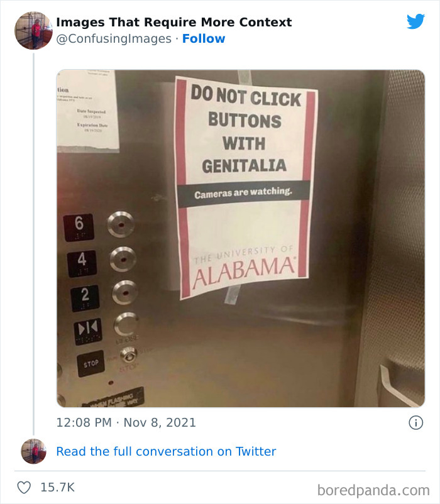The image size is (440, 504).
Task: Click the door-close symbol plate in the photo
Action: [88, 331]
